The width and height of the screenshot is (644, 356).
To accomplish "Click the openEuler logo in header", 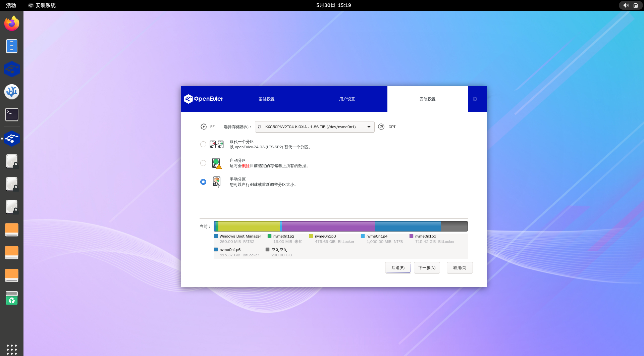I will coord(204,99).
